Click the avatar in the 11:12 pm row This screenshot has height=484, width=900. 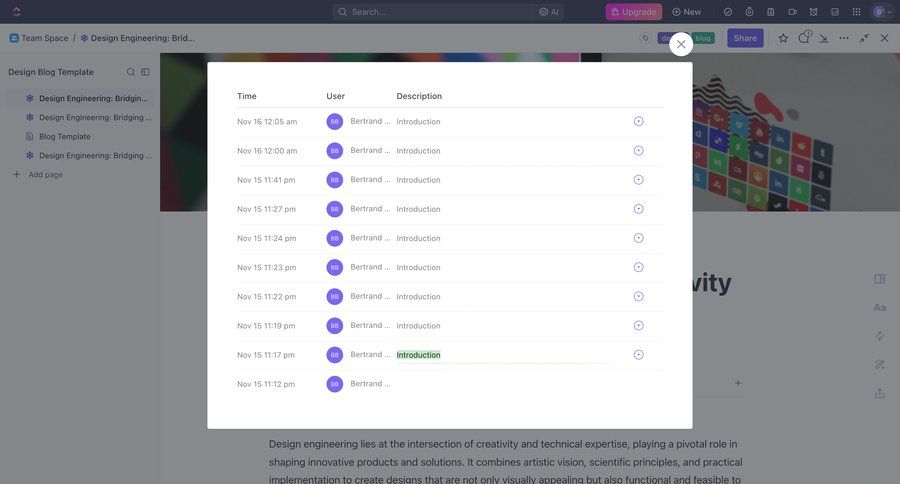click(335, 384)
